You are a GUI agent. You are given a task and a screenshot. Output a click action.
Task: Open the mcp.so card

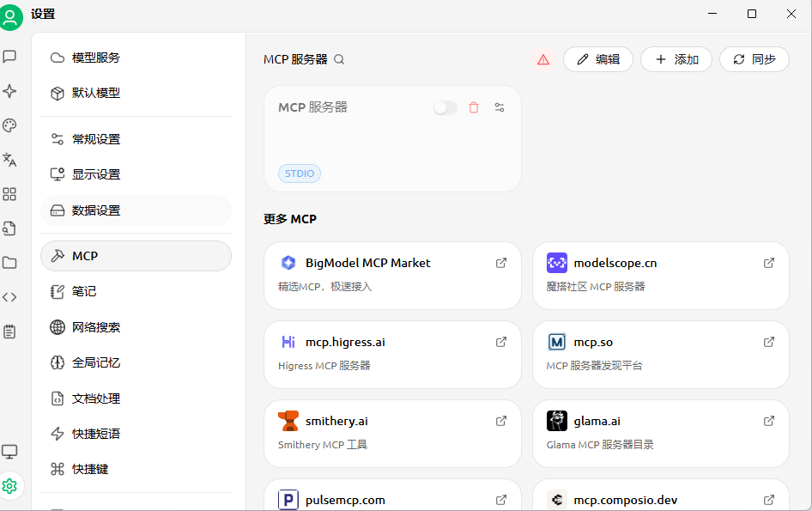661,355
